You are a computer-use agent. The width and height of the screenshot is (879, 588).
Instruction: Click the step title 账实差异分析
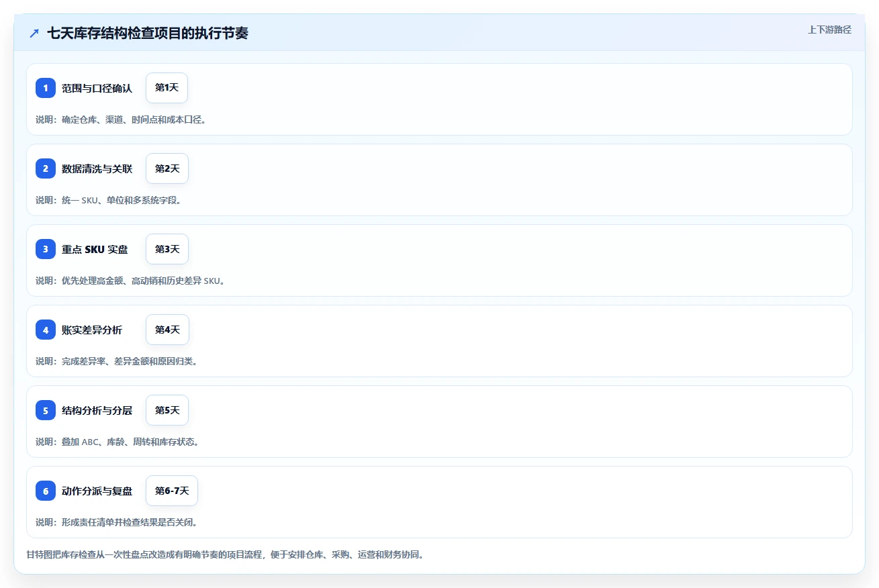tap(92, 330)
